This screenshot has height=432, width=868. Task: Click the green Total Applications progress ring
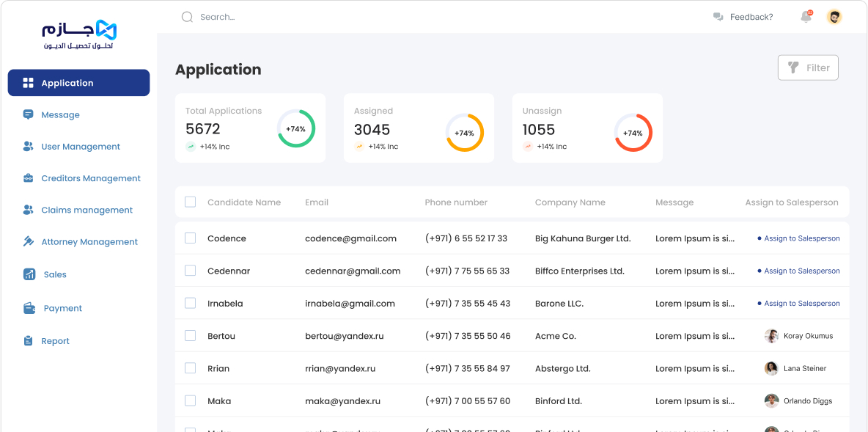click(x=296, y=128)
